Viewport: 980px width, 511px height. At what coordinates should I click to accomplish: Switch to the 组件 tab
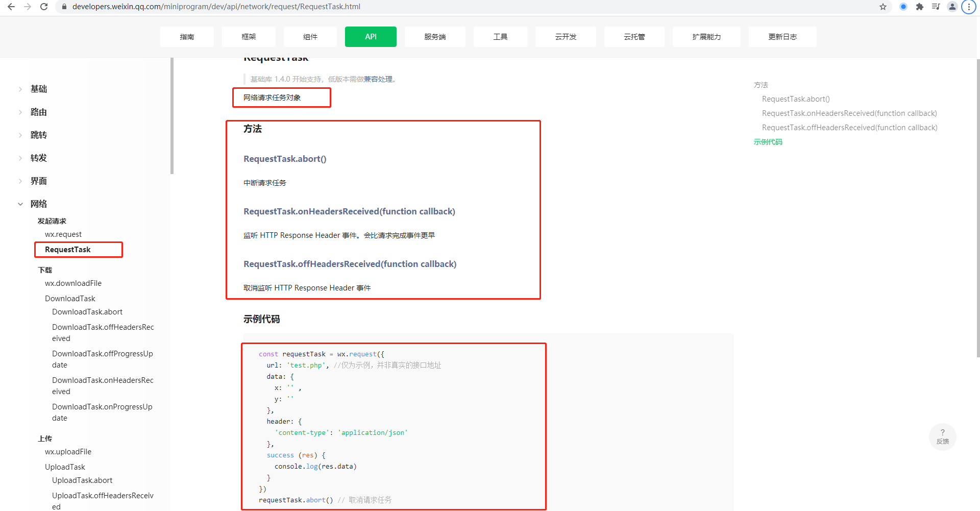tap(310, 37)
